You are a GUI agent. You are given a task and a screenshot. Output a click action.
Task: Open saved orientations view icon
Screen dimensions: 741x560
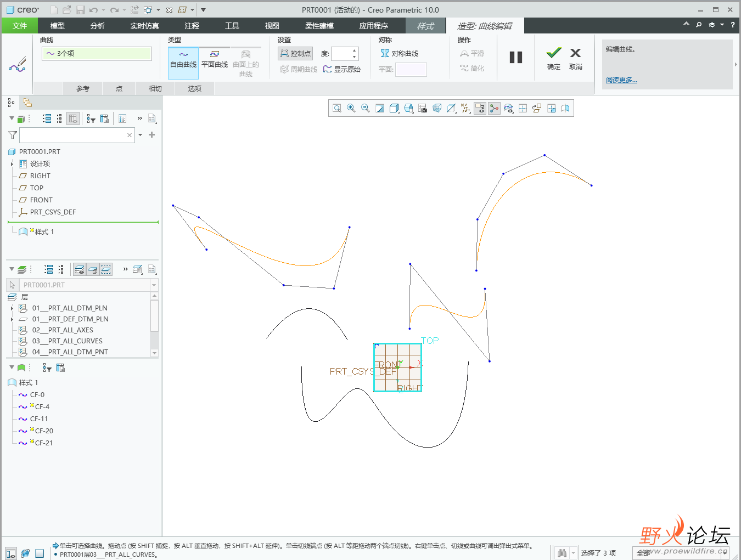pos(408,109)
